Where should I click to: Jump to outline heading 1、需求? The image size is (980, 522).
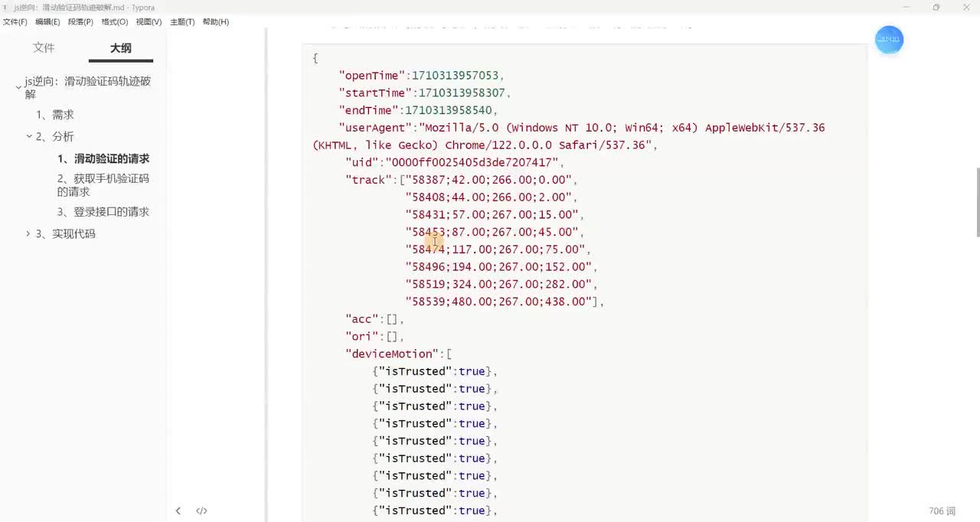pos(55,115)
